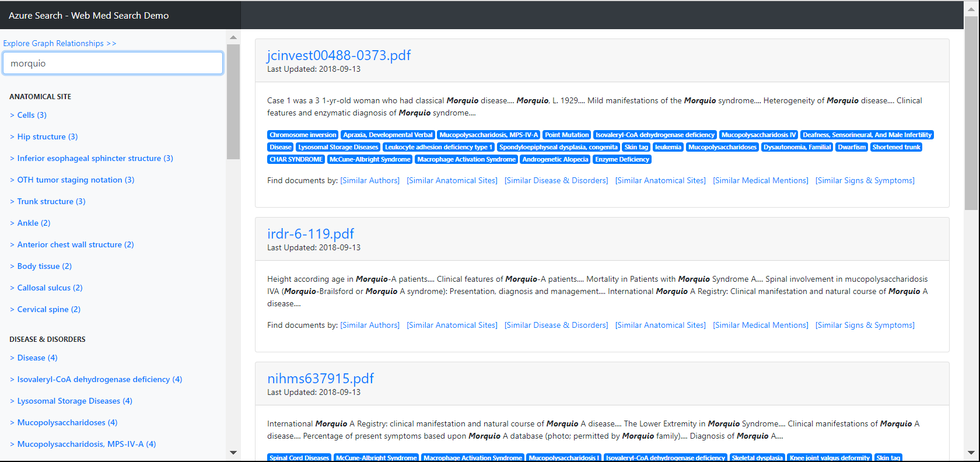Click Similar Disease & Disorders in jcinvest result
The width and height of the screenshot is (980, 462).
556,180
